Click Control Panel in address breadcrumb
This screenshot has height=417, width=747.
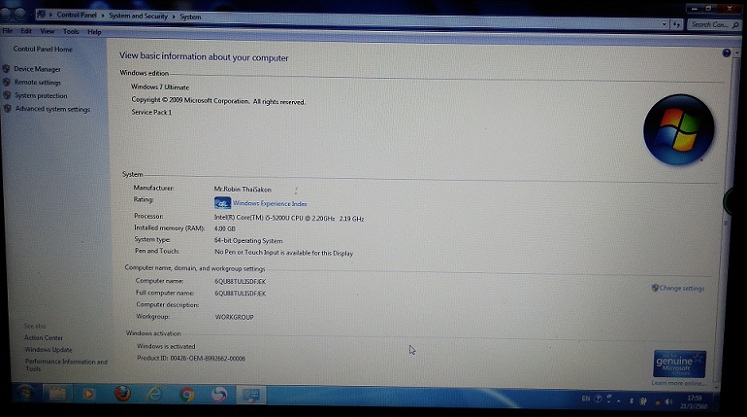(x=76, y=15)
